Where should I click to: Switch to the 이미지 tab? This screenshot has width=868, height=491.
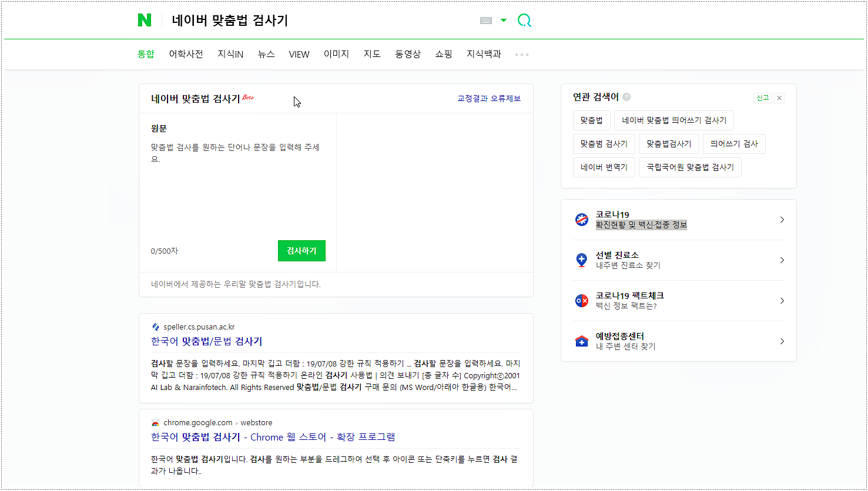[336, 54]
